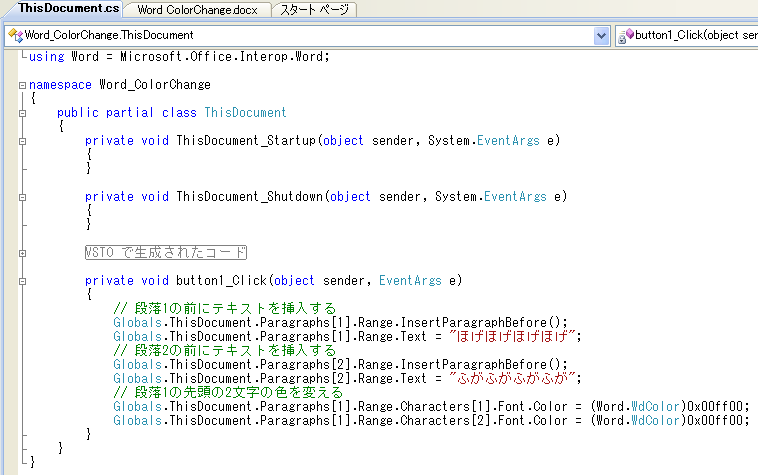This screenshot has height=475, width=758.
Task: Collapse the namespace Word_ColorChange block
Action: (x=22, y=85)
